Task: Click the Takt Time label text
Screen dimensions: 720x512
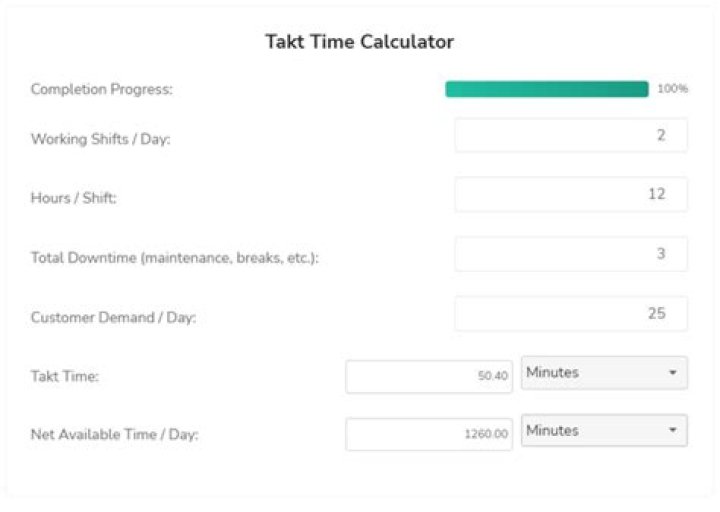Action: coord(63,376)
